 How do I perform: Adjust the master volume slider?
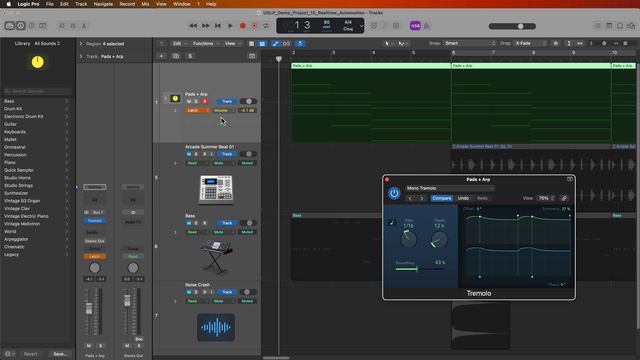[512, 26]
